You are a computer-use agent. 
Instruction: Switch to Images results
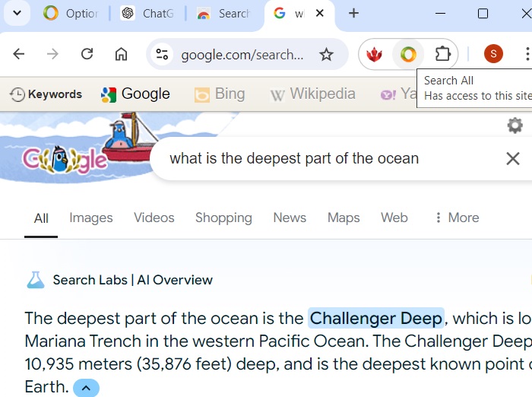click(x=91, y=218)
